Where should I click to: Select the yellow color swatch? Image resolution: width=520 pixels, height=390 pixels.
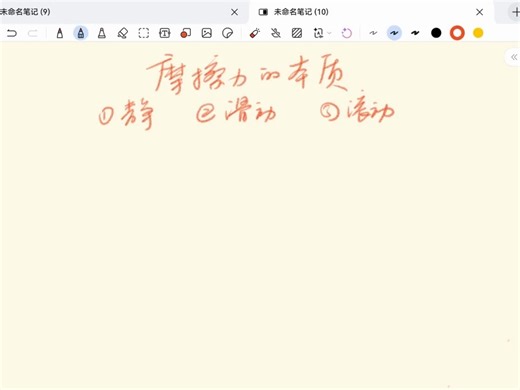[478, 33]
